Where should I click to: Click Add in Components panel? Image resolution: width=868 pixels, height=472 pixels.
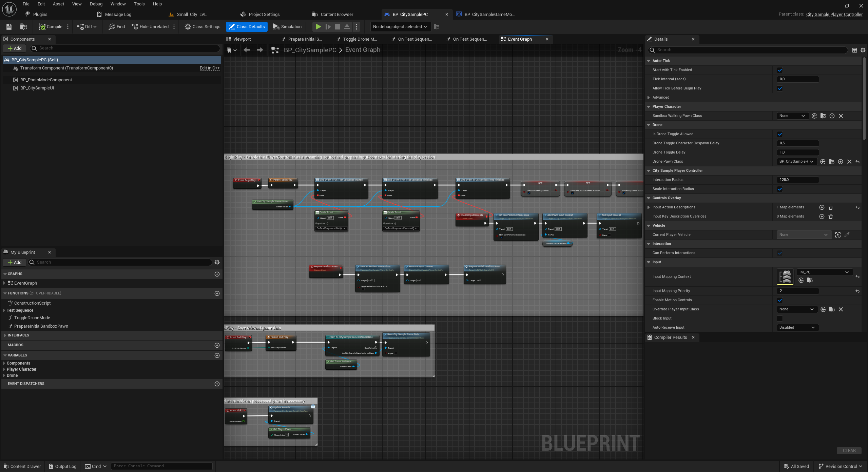15,48
